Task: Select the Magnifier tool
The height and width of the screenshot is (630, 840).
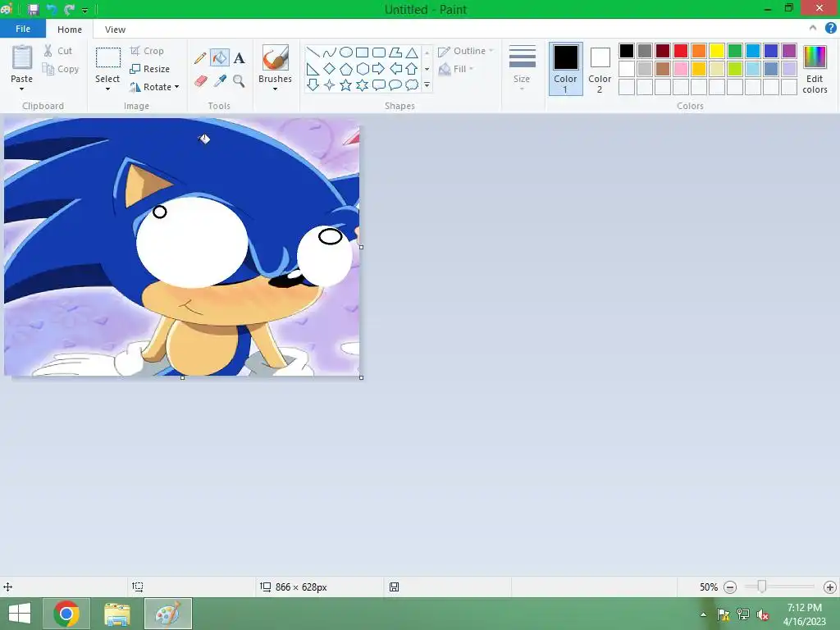Action: 239,81
